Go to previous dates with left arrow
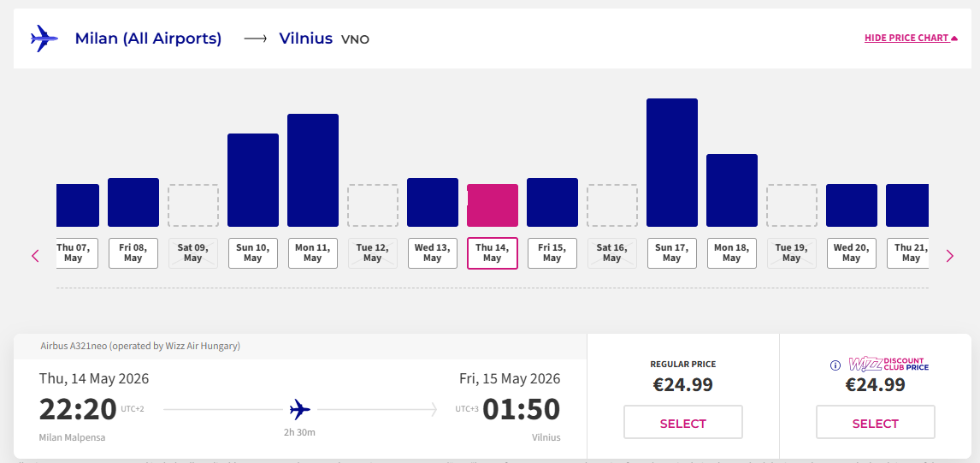Image resolution: width=980 pixels, height=463 pixels. point(36,255)
